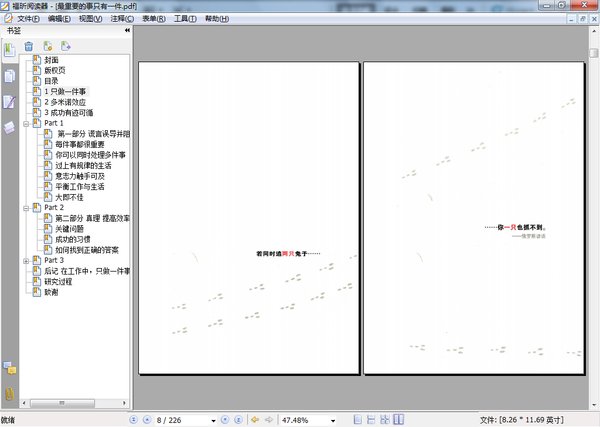600x427 pixels.
Task: Click the delete bookmark trash icon
Action: 29,46
